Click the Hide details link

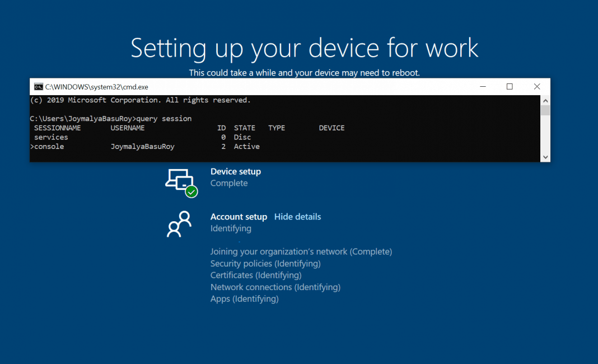(297, 217)
